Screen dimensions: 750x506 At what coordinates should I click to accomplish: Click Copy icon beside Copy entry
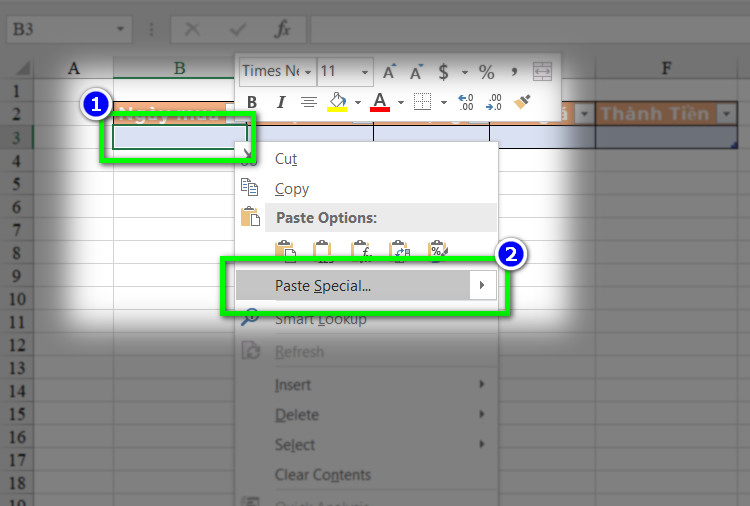249,187
